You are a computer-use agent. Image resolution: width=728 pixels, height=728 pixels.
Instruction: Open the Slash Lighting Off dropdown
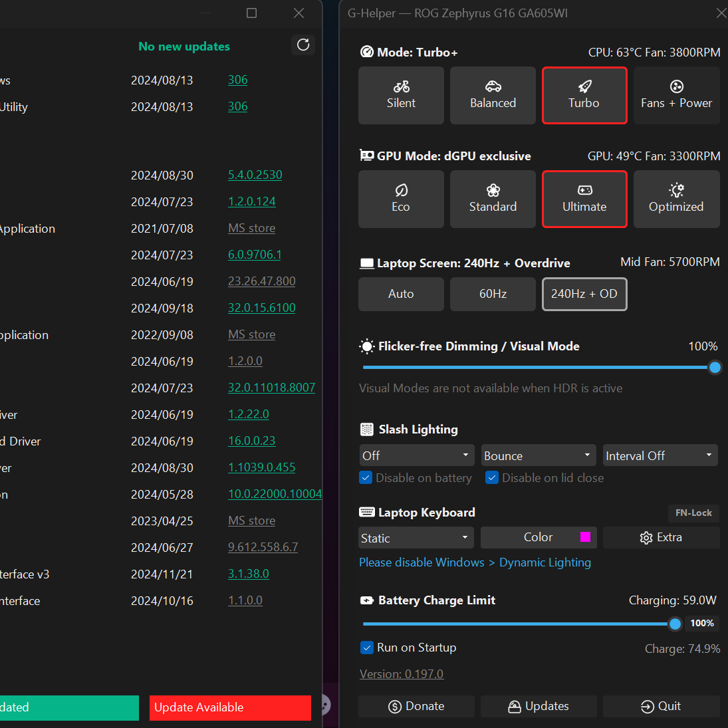coord(416,455)
